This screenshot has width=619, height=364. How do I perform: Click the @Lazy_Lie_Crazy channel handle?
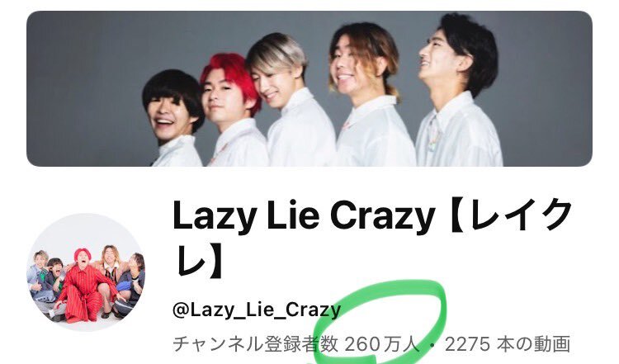click(x=257, y=310)
